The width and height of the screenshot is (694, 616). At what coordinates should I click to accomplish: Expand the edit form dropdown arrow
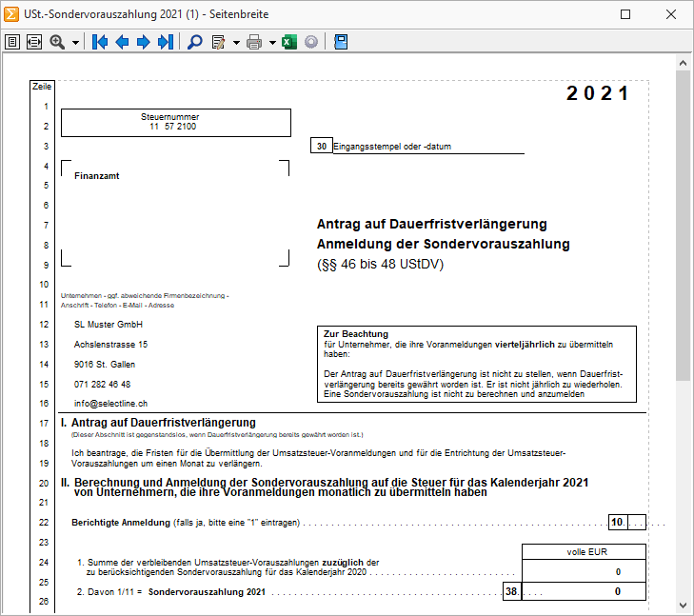(x=236, y=43)
